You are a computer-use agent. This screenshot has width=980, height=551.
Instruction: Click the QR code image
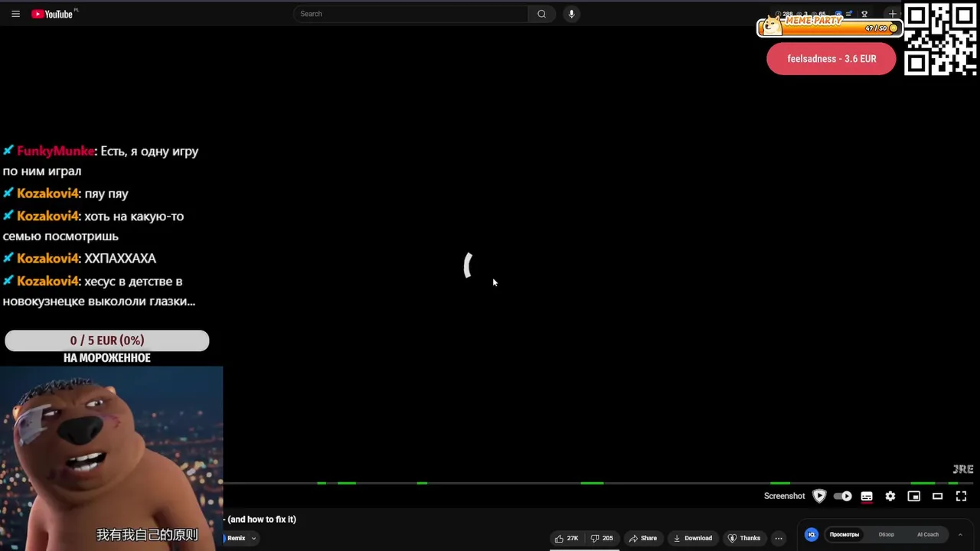(x=941, y=39)
